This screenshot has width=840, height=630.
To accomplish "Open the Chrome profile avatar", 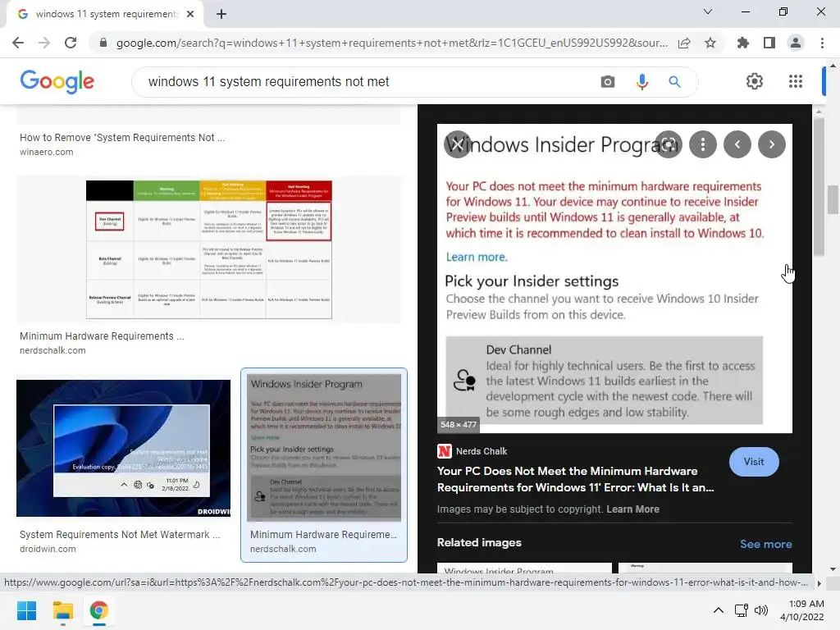I will click(796, 43).
